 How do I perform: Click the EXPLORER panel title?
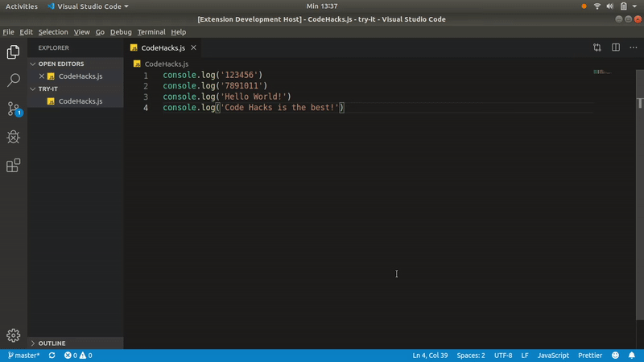54,47
